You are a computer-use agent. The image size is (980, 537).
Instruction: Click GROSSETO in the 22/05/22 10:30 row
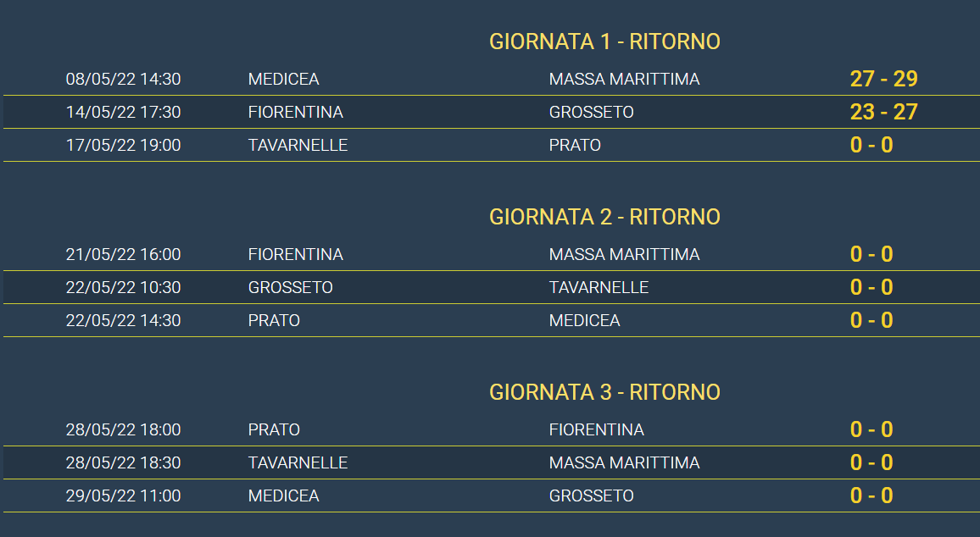pos(291,288)
